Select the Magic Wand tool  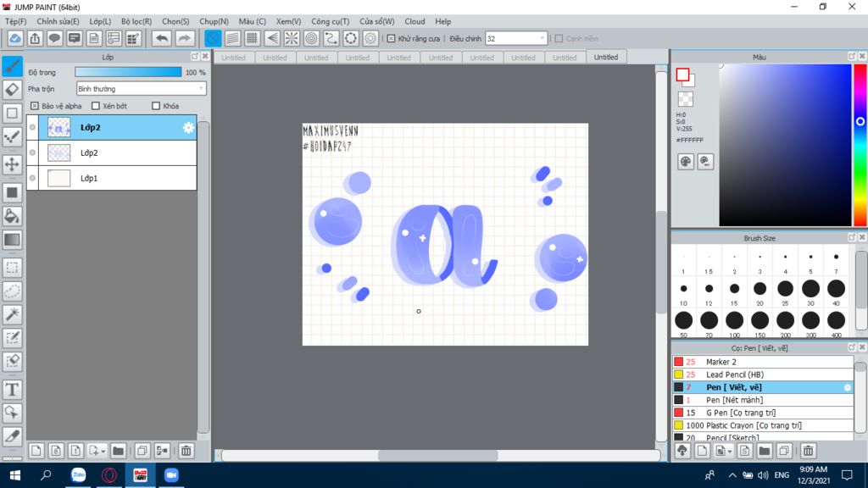point(12,314)
